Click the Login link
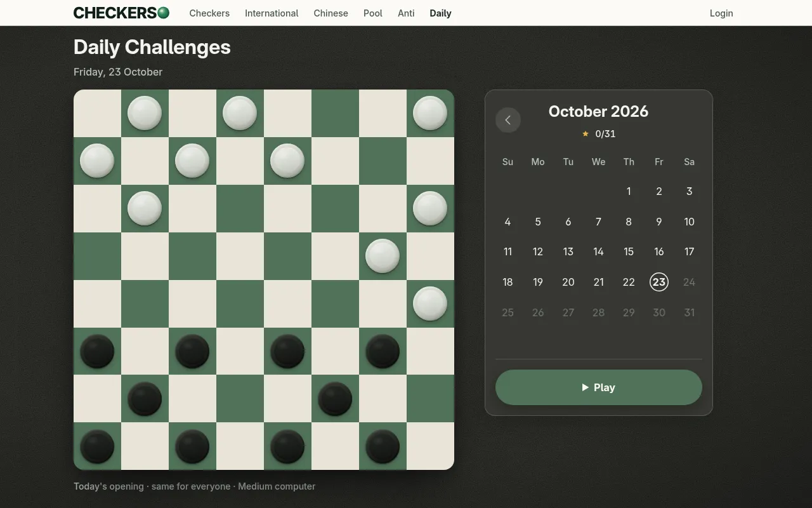Screen dimensions: 812x508 click(721, 13)
